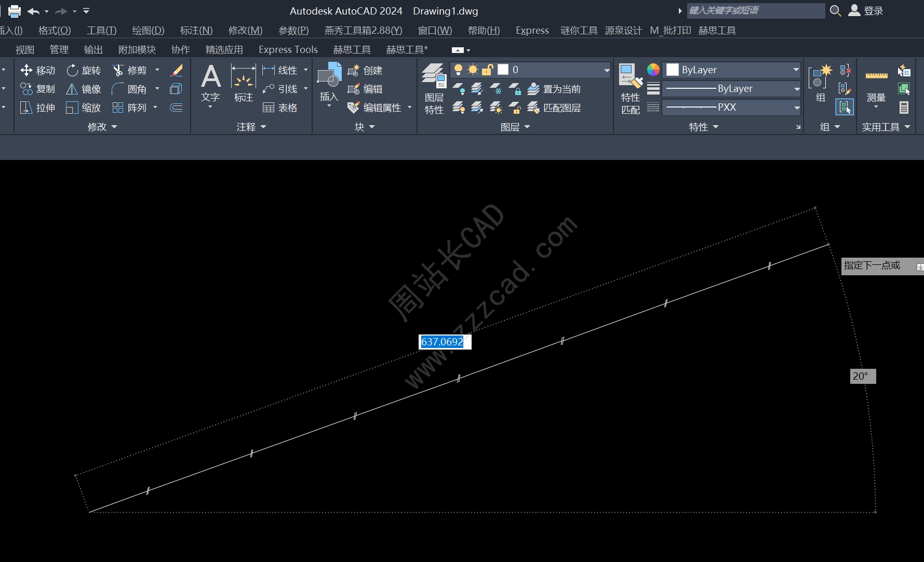Open the 燕秀工具箱2.88(Y) menu
924x562 pixels.
pos(363,30)
